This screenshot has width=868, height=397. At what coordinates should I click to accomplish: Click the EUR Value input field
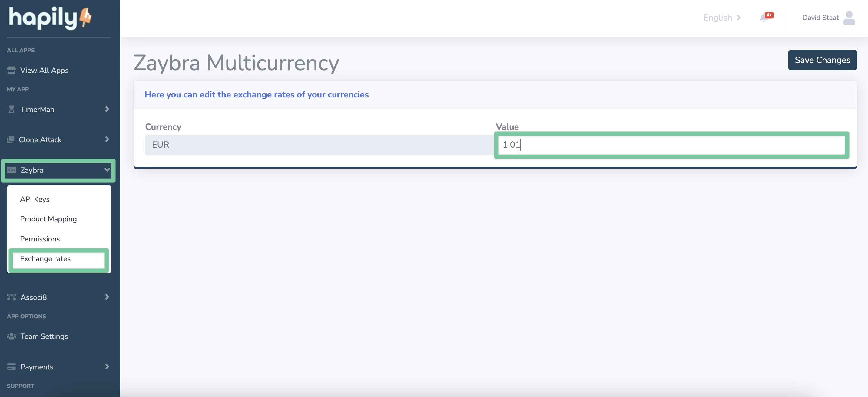click(x=671, y=145)
